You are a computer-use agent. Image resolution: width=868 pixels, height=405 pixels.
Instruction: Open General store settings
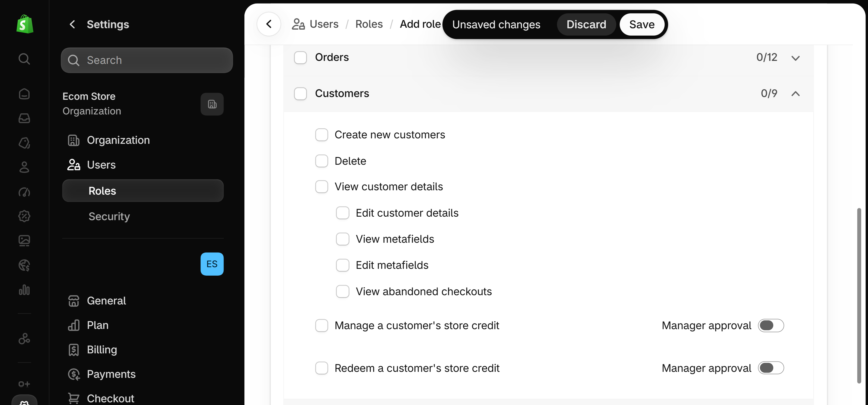coord(143,301)
